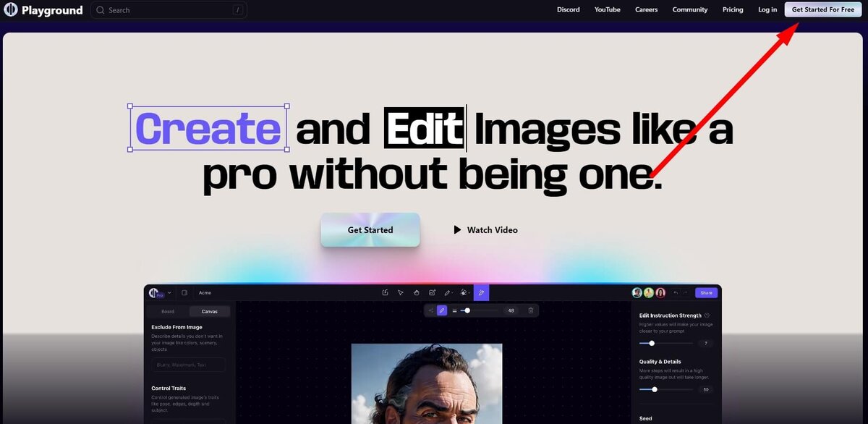Adjust the brush size slider

point(478,310)
